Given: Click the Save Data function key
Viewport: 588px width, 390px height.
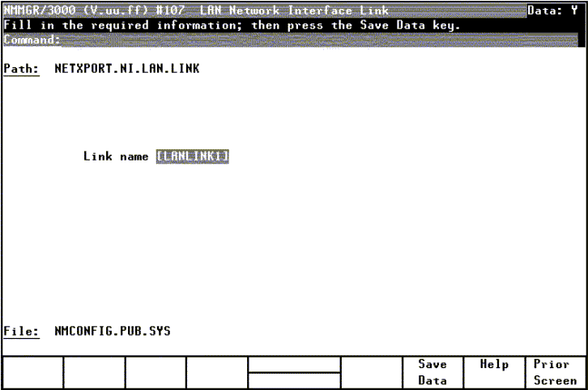Looking at the screenshot, I should (x=432, y=372).
